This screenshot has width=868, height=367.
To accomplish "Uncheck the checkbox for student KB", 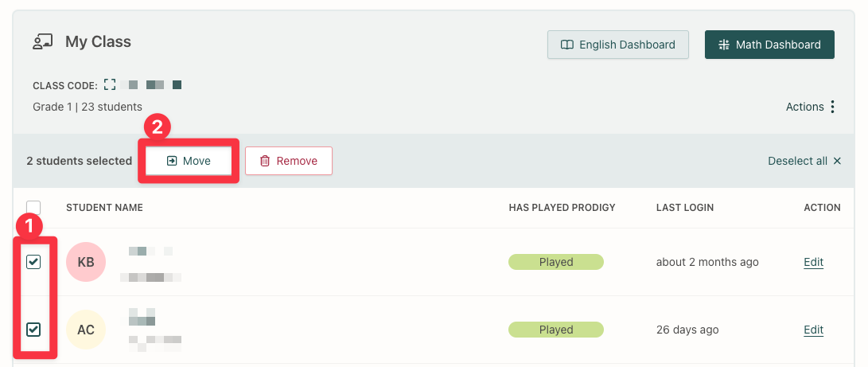I will tap(33, 262).
